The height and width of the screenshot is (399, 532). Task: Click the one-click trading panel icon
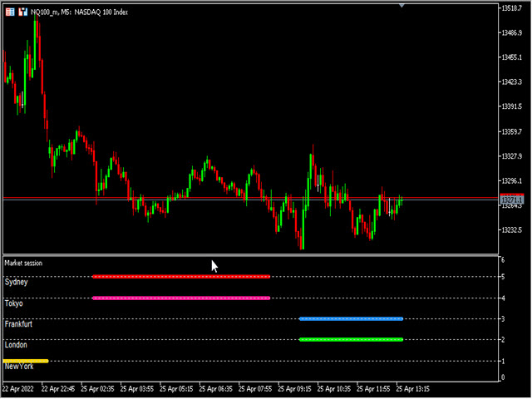click(22, 12)
